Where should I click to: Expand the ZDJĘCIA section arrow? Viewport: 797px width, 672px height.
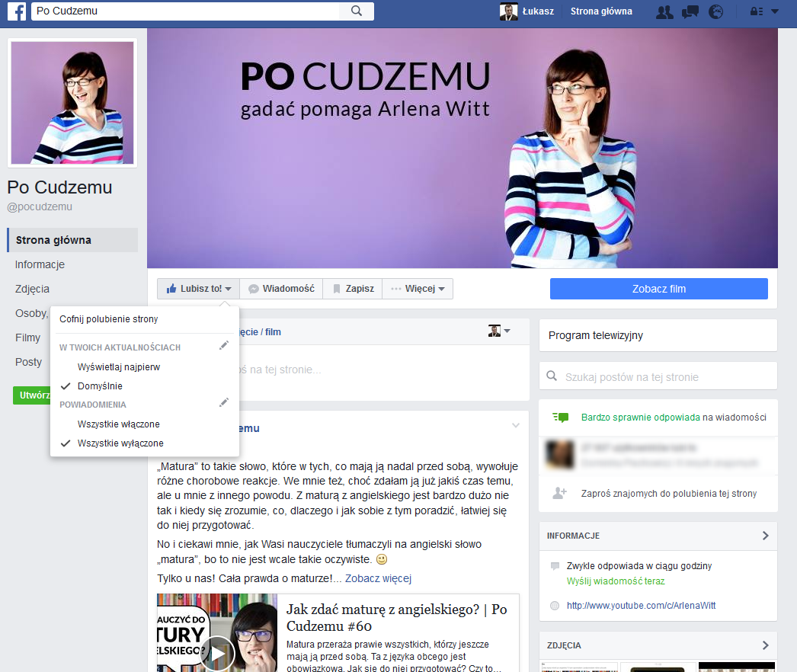pos(766,645)
